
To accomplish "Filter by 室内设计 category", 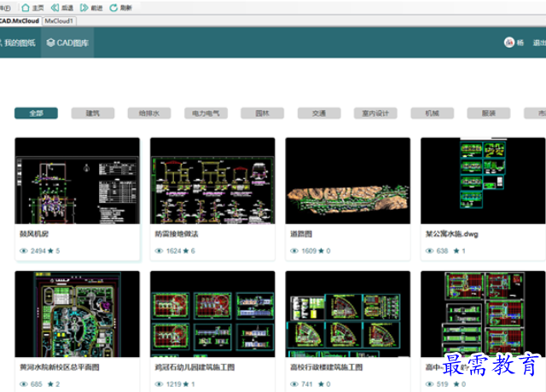I will click(375, 113).
